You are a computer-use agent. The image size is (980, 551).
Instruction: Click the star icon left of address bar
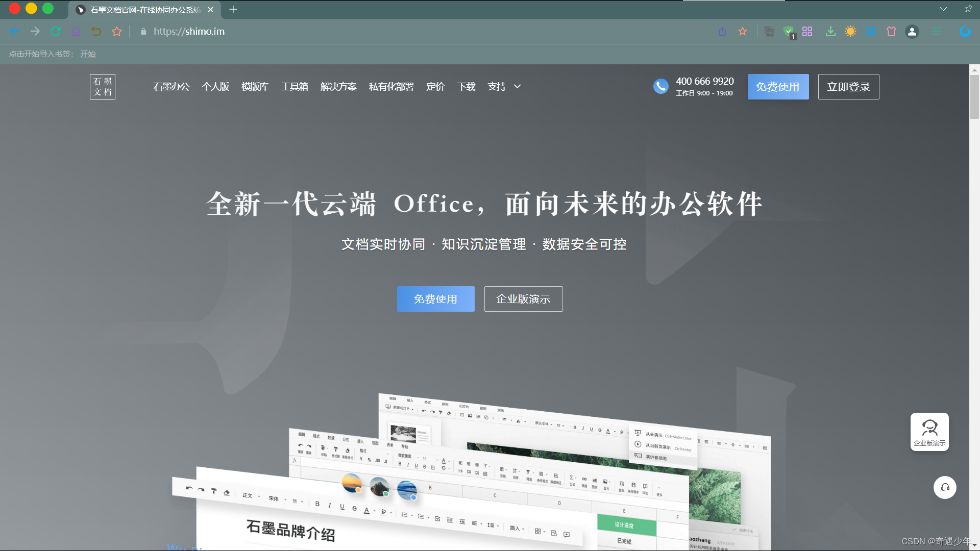117,32
